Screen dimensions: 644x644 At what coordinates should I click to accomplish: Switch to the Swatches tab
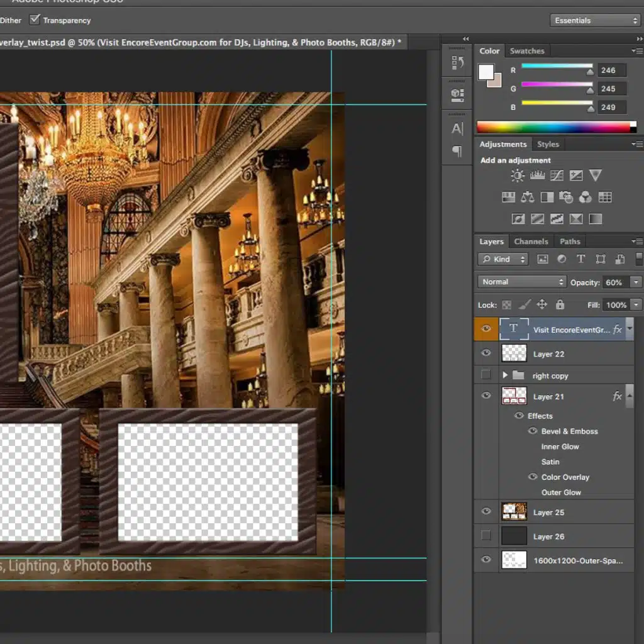(x=527, y=51)
